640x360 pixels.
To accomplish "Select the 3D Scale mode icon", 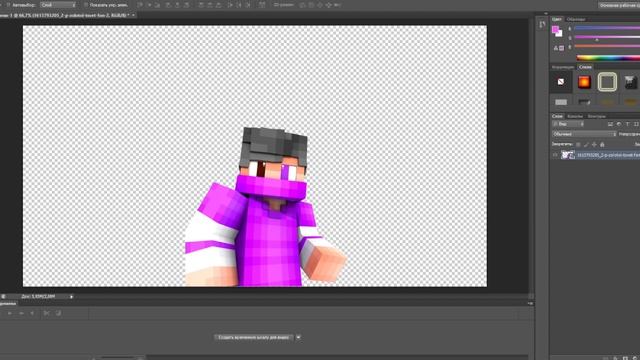I will (x=337, y=5).
